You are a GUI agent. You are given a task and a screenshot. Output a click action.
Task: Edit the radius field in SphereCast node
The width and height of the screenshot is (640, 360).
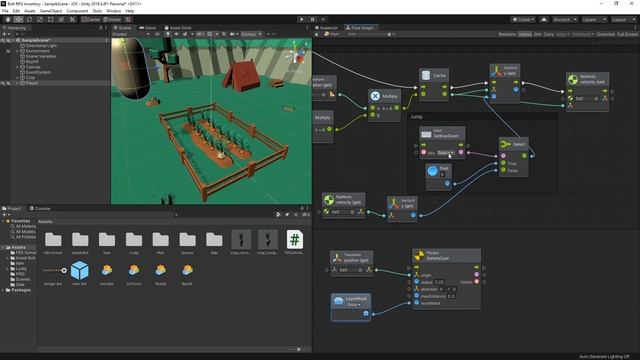439,282
